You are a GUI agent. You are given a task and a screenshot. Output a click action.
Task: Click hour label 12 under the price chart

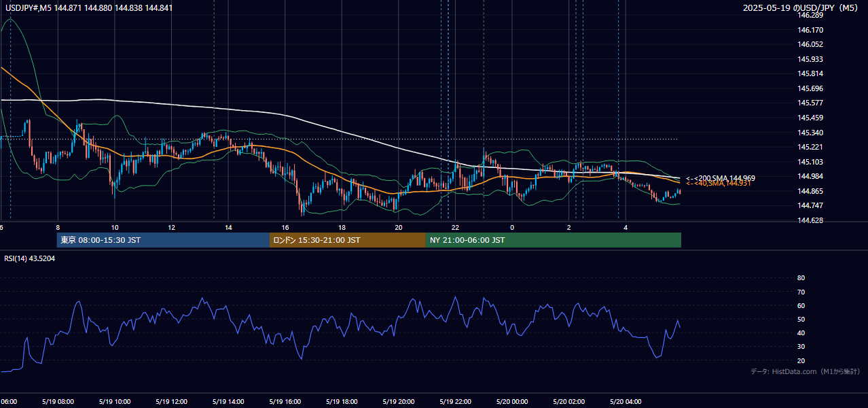tap(171, 227)
